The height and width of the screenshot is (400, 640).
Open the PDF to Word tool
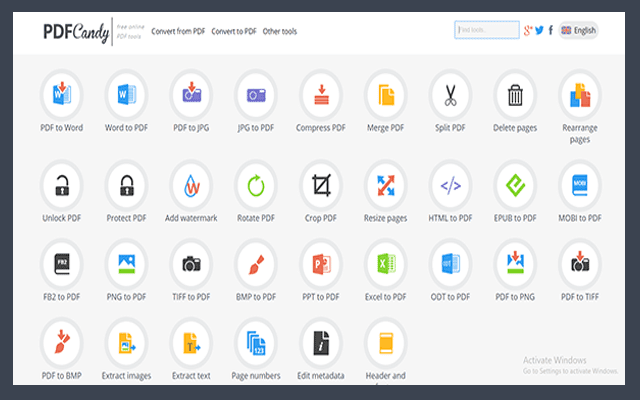61,96
